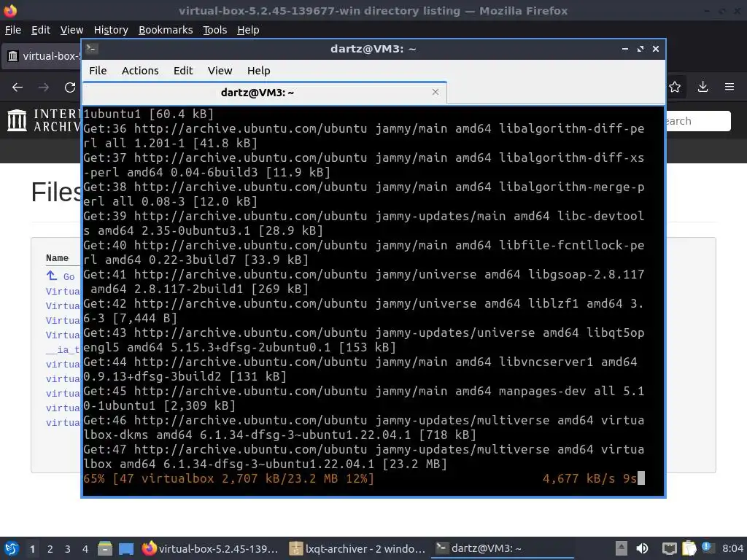The width and height of the screenshot is (747, 560).
Task: Open the file manager from the panel
Action: [105, 548]
